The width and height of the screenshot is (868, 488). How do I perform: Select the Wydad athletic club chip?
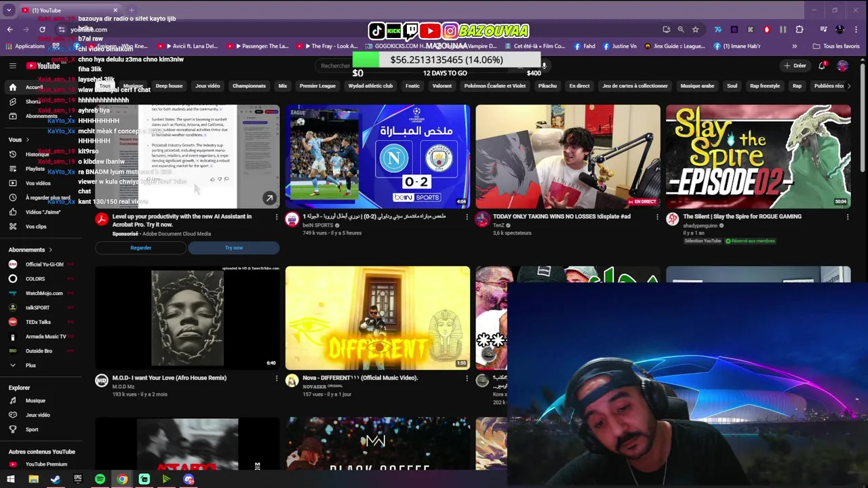click(x=370, y=86)
